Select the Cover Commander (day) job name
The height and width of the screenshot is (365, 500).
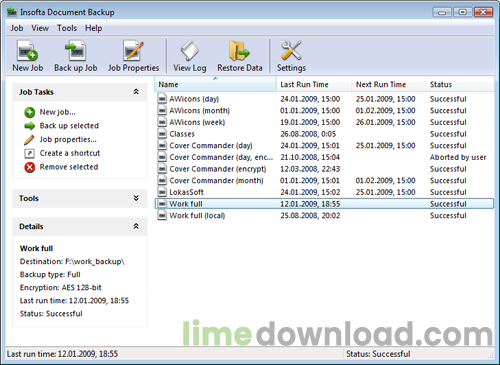coord(211,146)
